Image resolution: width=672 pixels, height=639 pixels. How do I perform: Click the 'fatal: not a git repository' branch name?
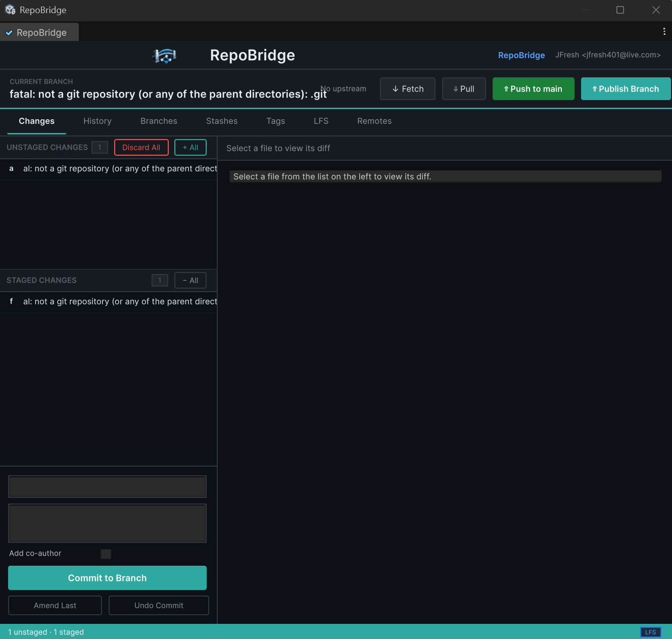(168, 94)
